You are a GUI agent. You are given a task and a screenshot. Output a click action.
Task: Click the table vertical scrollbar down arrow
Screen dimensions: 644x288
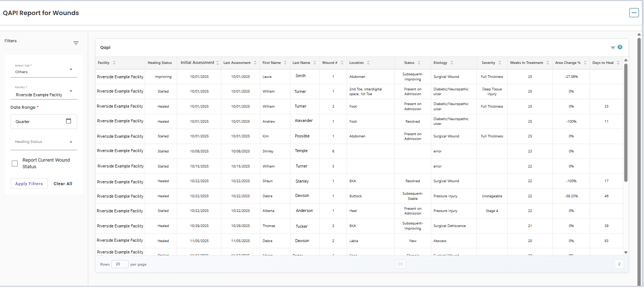626,253
